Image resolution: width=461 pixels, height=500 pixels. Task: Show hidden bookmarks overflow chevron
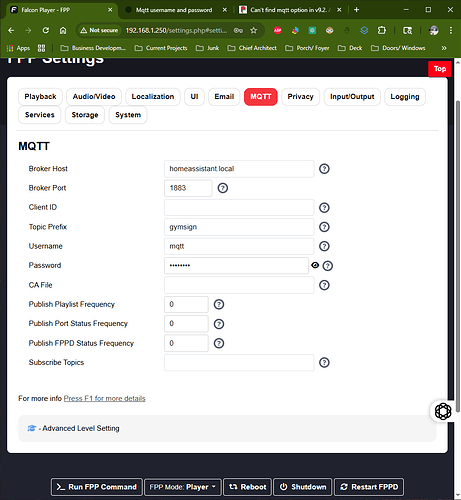[444, 48]
